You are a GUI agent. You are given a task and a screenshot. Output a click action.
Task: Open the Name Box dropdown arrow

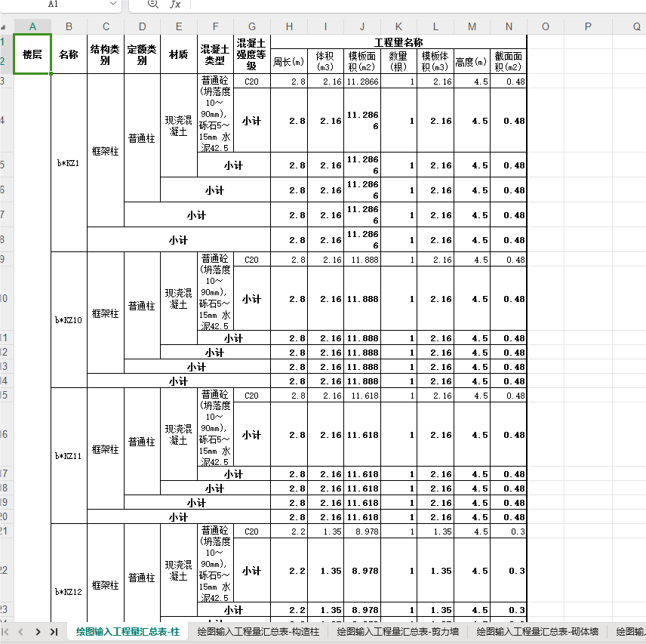pyautogui.click(x=113, y=4)
